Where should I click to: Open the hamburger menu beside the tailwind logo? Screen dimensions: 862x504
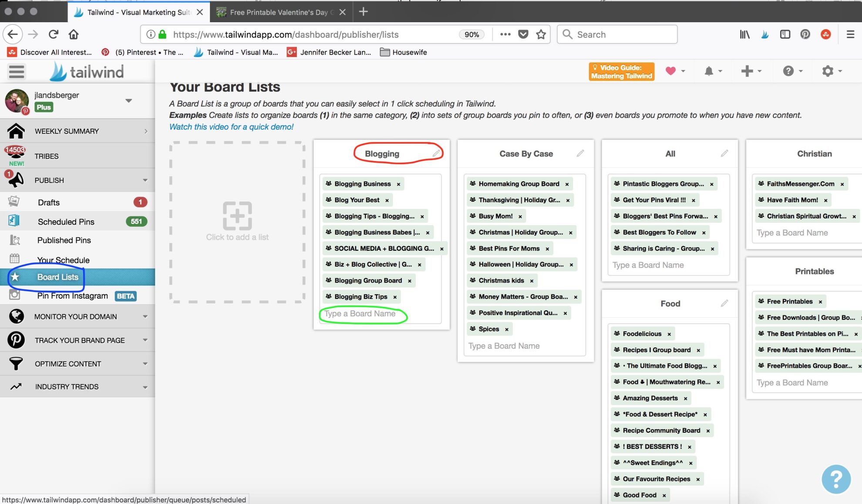click(x=17, y=71)
